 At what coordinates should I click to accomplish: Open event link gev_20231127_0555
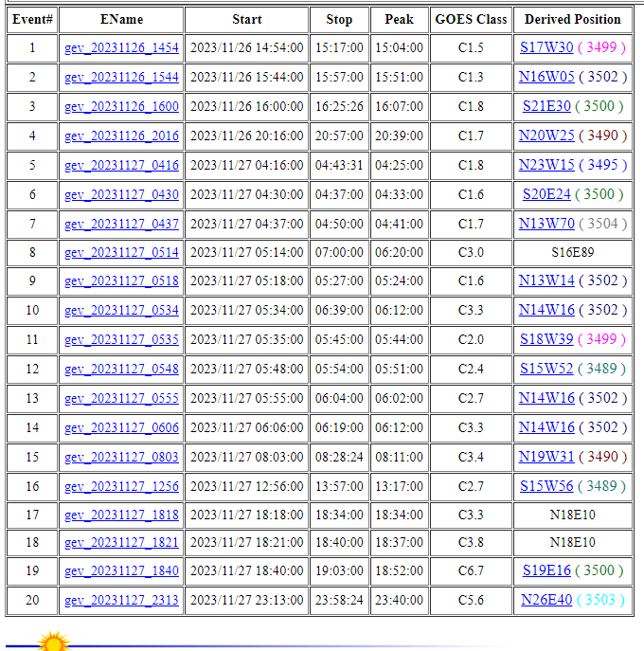[121, 399]
